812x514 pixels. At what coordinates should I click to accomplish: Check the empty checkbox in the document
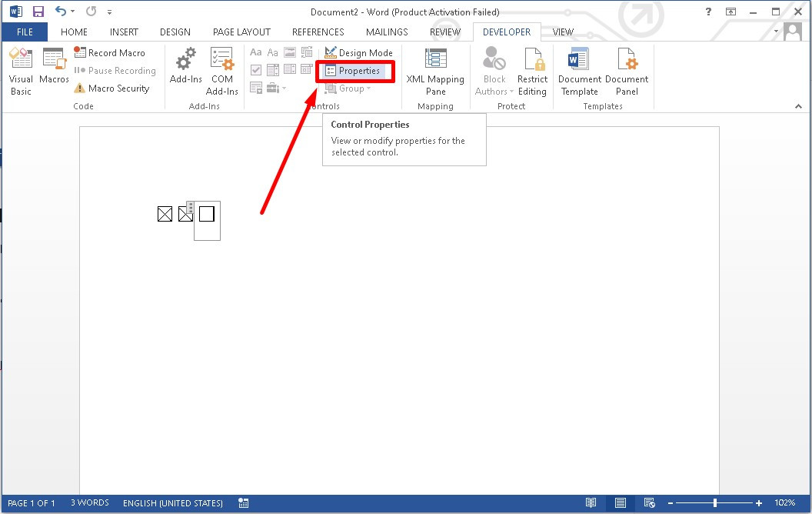[206, 214]
